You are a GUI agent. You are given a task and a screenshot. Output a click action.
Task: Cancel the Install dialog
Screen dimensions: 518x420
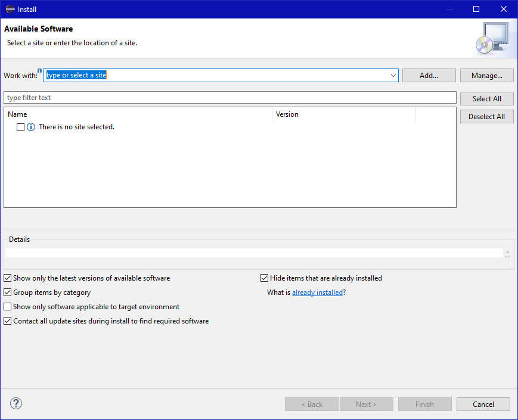click(483, 405)
